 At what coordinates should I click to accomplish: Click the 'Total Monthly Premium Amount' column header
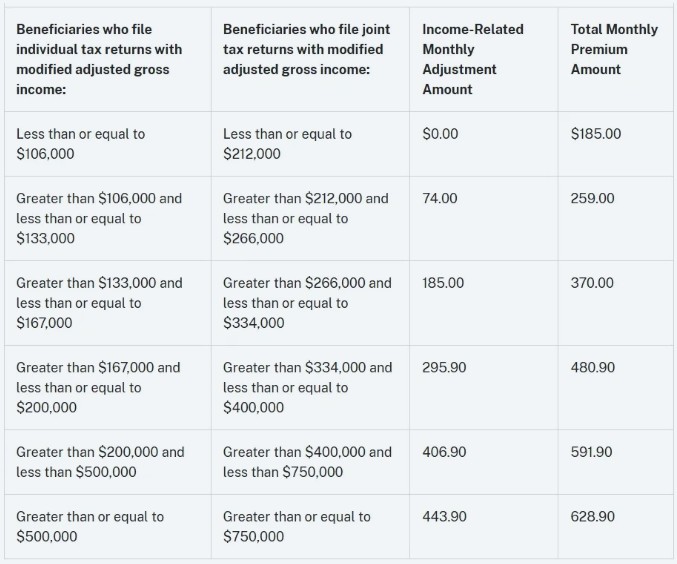613,49
